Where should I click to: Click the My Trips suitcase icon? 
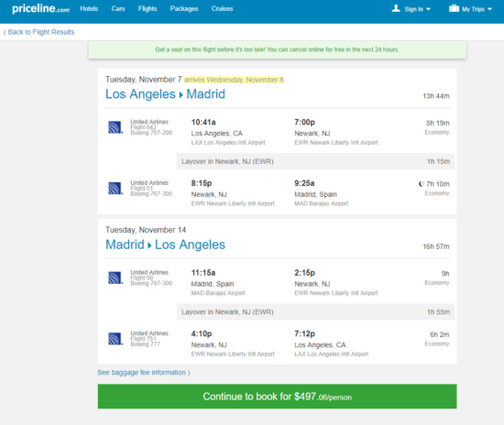click(x=454, y=8)
